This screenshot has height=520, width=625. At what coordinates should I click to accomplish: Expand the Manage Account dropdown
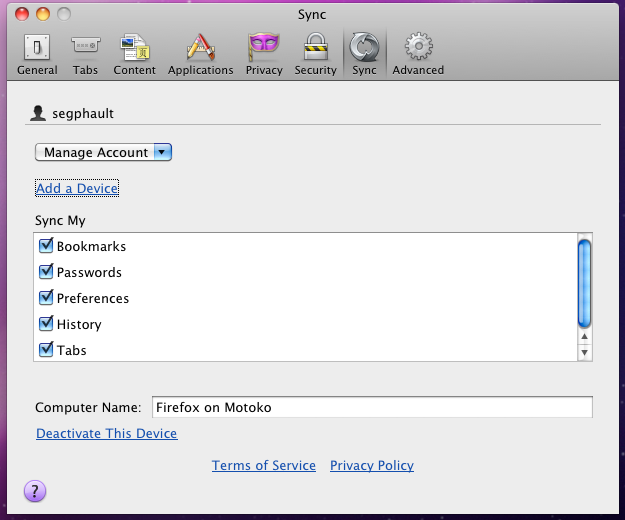click(x=103, y=152)
